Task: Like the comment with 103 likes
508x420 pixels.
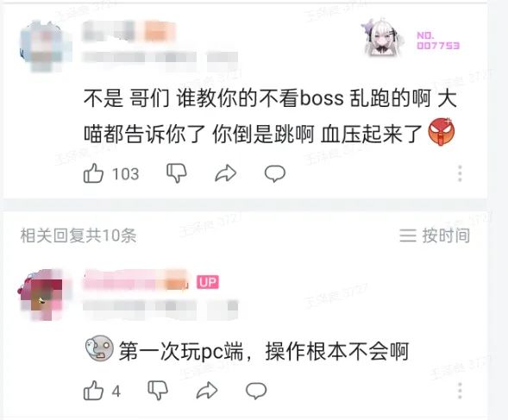Action: (93, 173)
